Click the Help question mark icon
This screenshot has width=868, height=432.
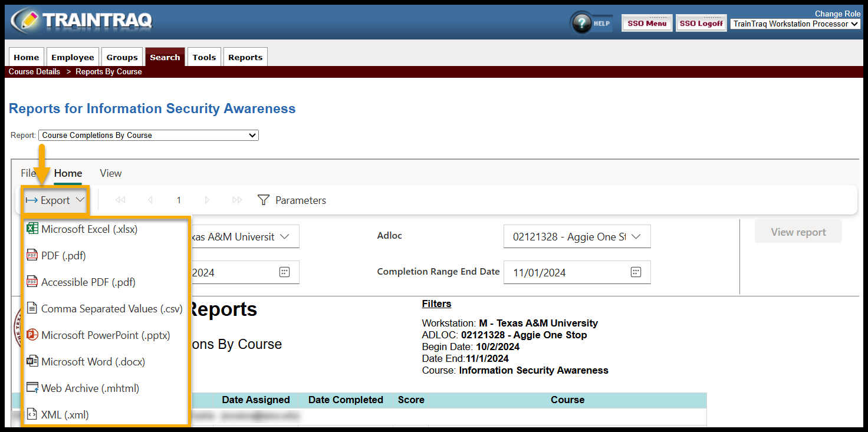click(582, 23)
